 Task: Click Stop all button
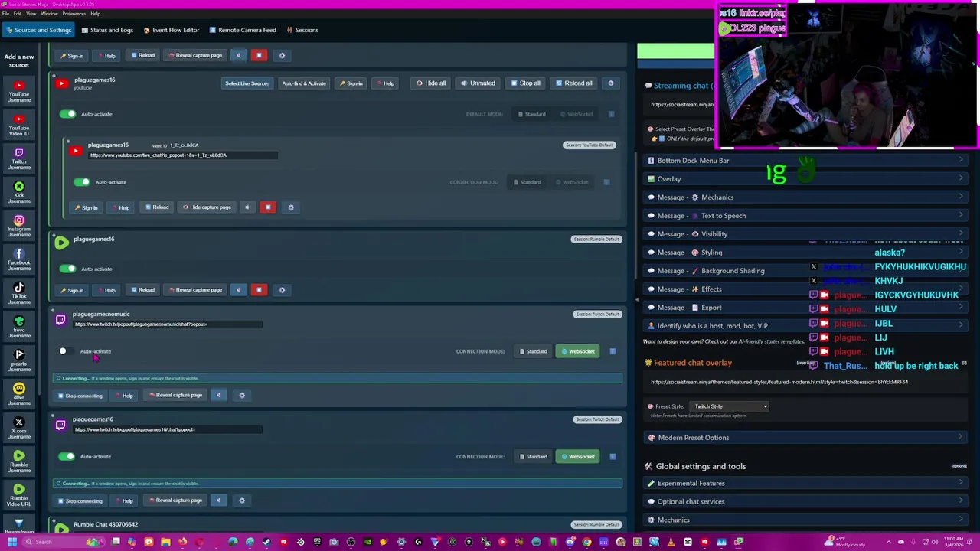point(525,83)
